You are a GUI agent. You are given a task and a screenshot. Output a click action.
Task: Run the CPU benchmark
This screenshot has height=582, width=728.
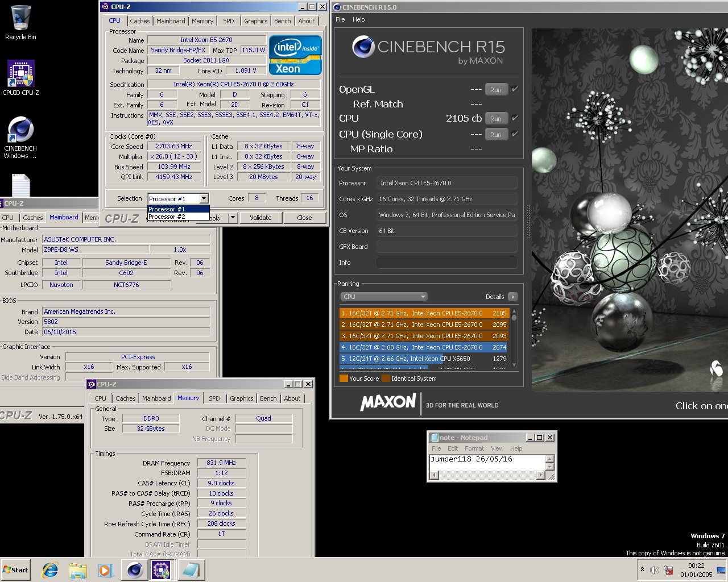tap(496, 119)
